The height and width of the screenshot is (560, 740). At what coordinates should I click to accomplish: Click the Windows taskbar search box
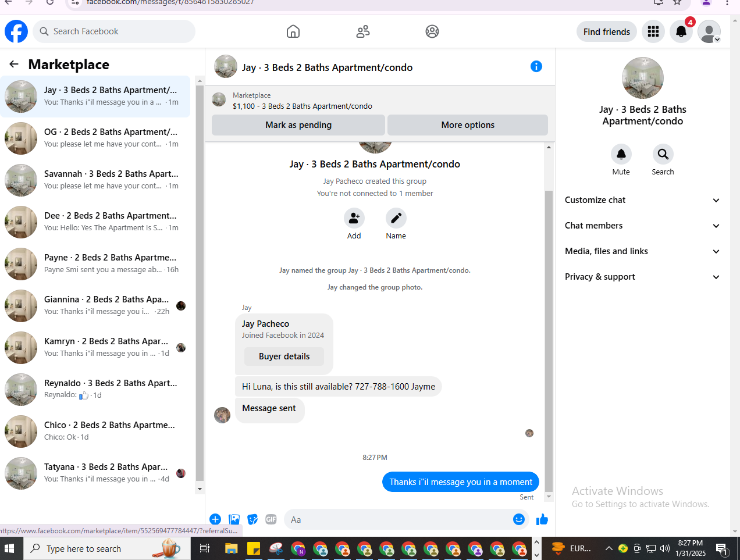(x=107, y=548)
